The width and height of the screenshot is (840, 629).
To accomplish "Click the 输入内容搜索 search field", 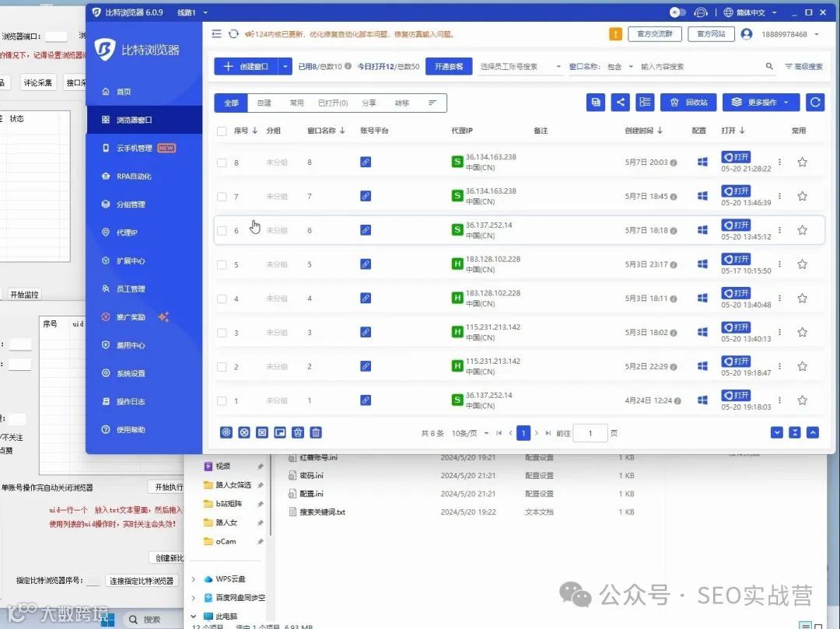I will pos(699,66).
